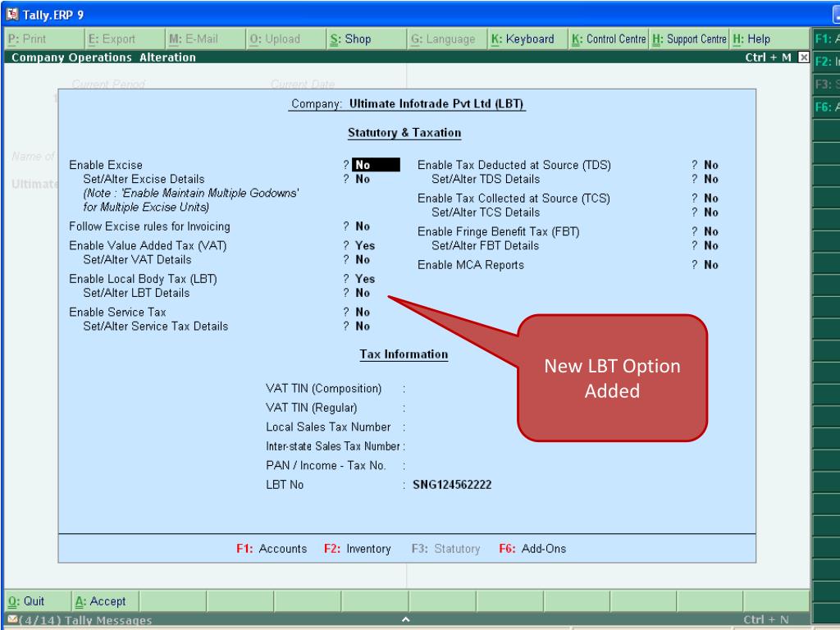Toggle Enable Value Added Tax value
Screen dimensions: 840x630
[x=365, y=245]
